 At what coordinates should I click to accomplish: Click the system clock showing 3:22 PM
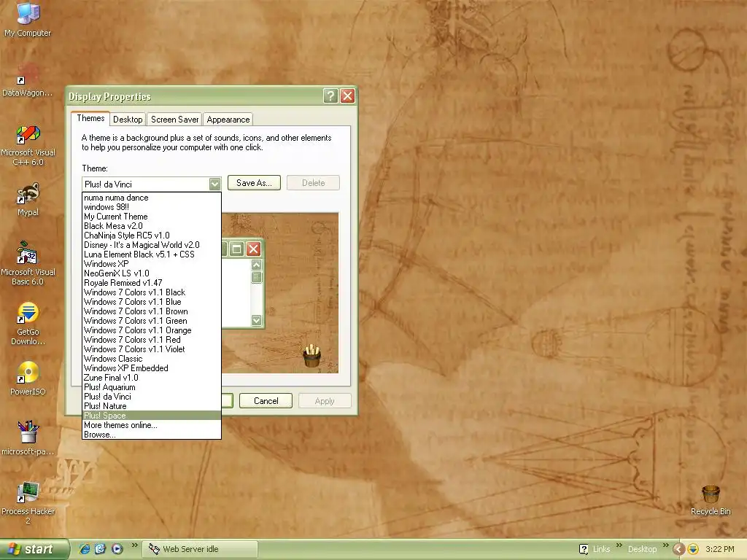point(720,549)
